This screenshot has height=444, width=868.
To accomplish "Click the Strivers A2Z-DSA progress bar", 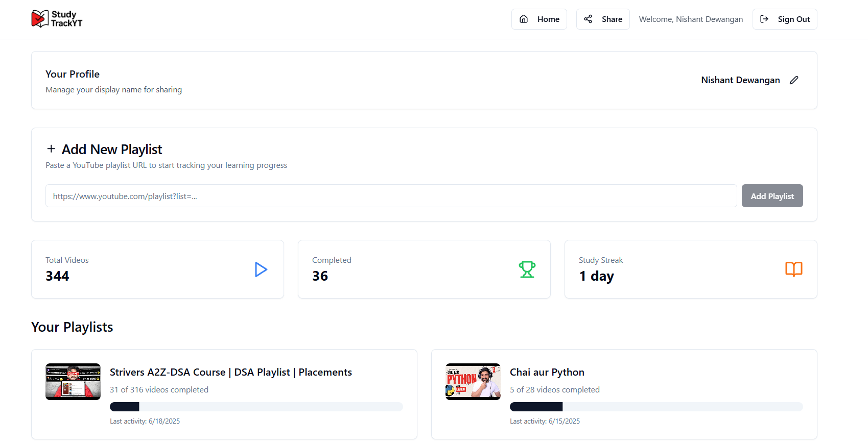I will 256,407.
